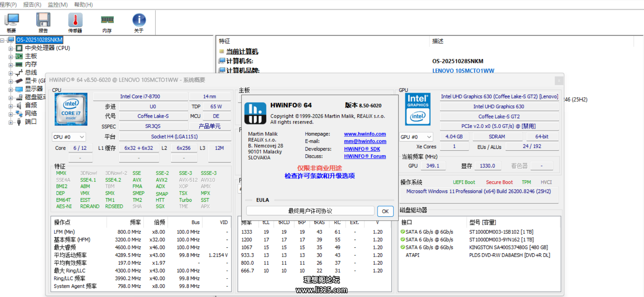This screenshot has height=297, width=644.
Task: Click the LENOVO 10SMCTO1WW brand link
Action: tap(463, 71)
